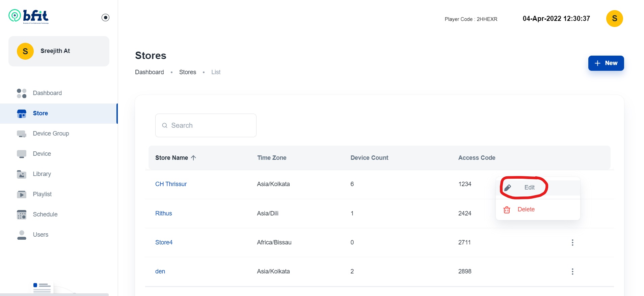
Task: Click the pencil Edit icon
Action: pos(507,188)
